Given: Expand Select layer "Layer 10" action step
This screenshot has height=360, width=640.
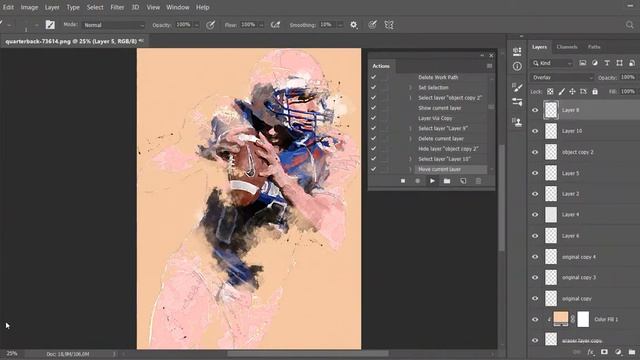Looking at the screenshot, I should (410, 159).
